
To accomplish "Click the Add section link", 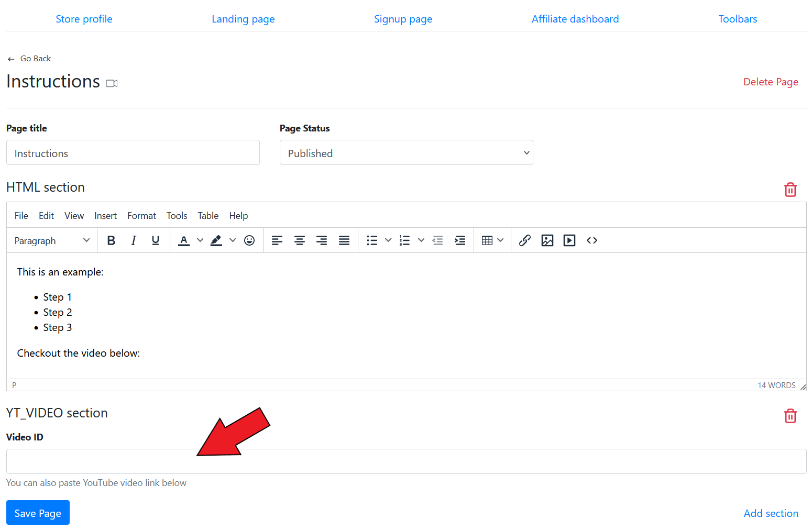I will [771, 513].
